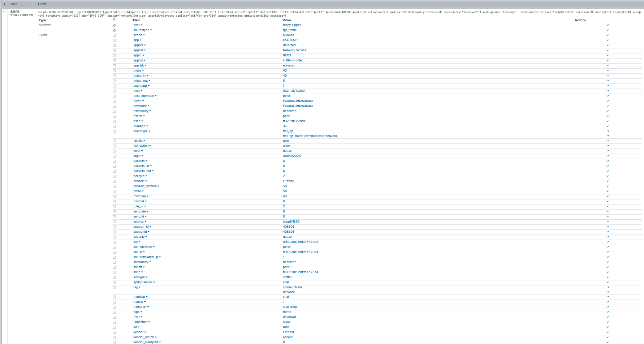Tick the srcip field checkbox

[x=114, y=272]
